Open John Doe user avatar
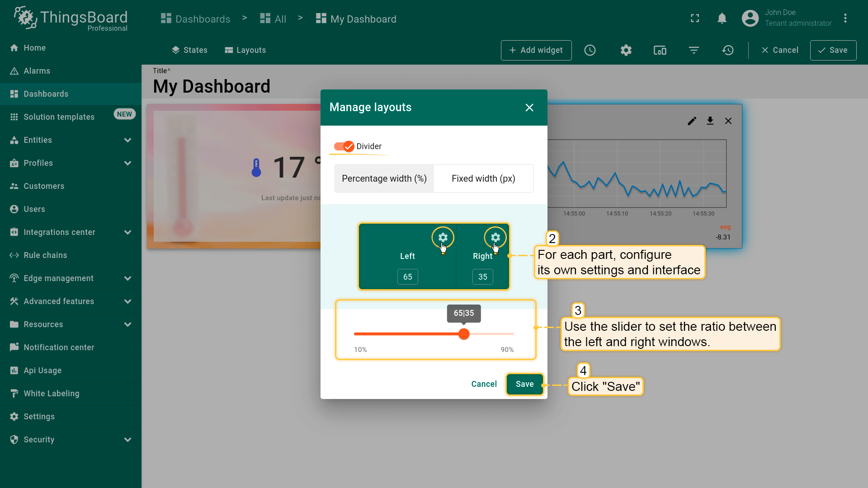Image resolution: width=868 pixels, height=488 pixels. coord(750,18)
